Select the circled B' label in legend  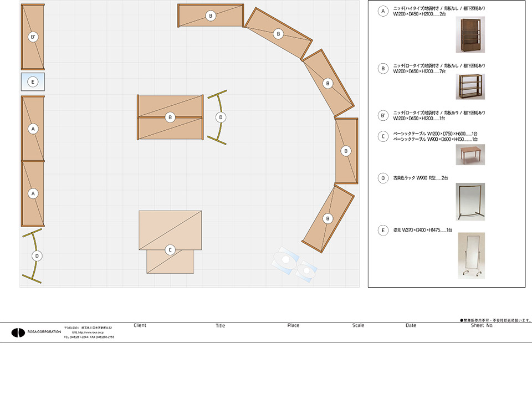coord(382,116)
